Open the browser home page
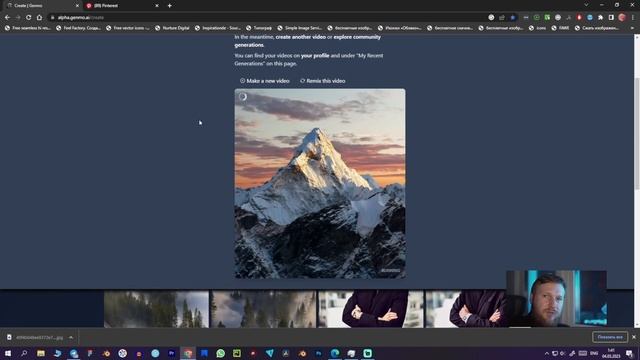This screenshot has width=640, height=360. pos(39,18)
